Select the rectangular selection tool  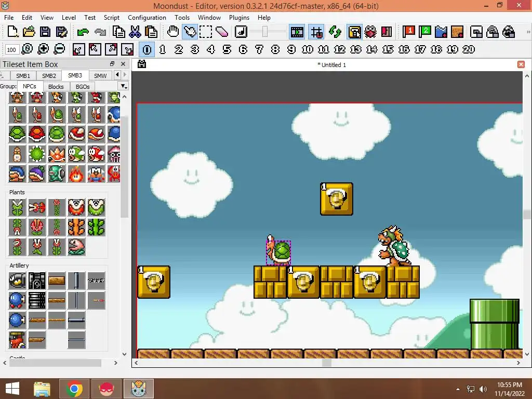point(206,32)
